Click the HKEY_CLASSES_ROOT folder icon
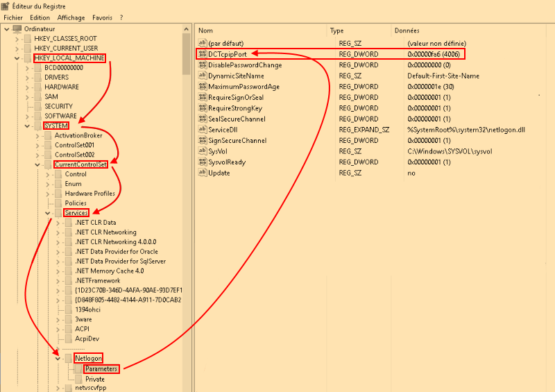This screenshot has width=555, height=392. pyautogui.click(x=28, y=39)
